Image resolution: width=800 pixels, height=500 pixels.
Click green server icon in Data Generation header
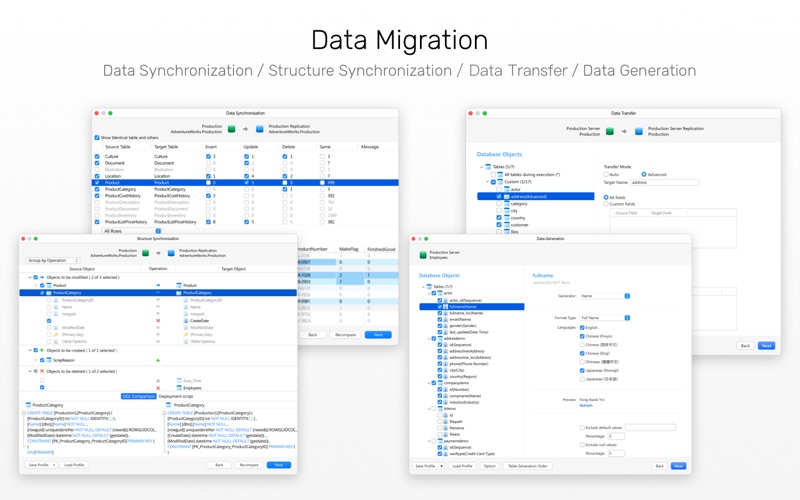click(x=423, y=255)
